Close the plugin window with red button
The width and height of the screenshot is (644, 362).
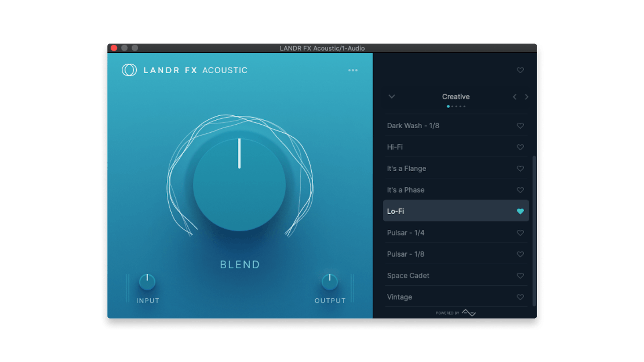pyautogui.click(x=114, y=48)
